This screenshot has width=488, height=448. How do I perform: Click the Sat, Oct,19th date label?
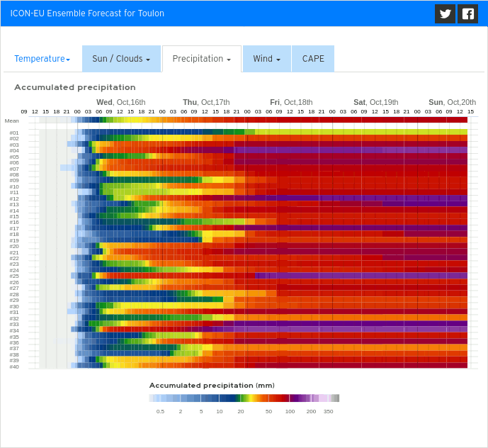point(375,102)
